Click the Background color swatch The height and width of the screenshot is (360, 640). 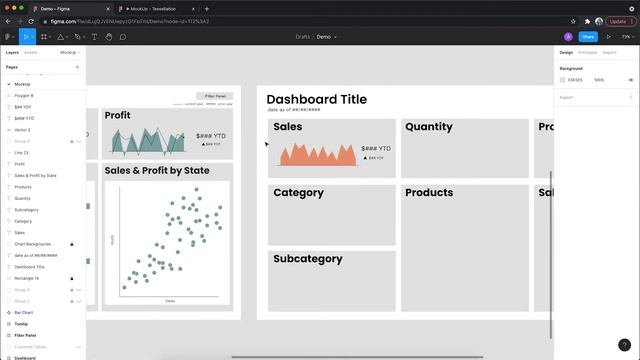pos(562,80)
